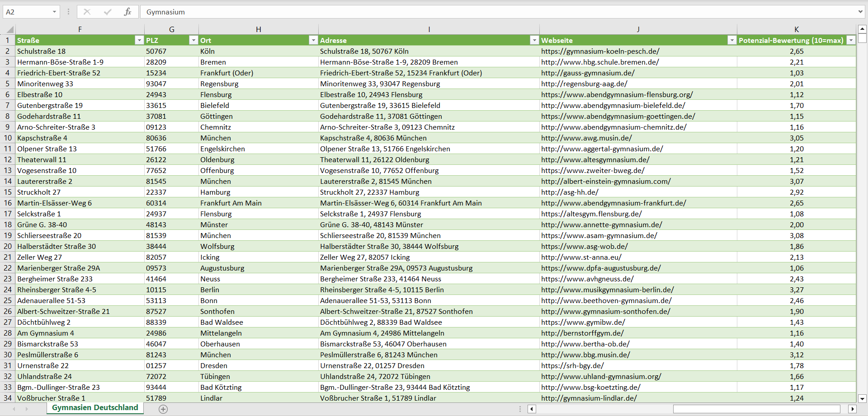Add a new sheet with plus icon

[163, 409]
